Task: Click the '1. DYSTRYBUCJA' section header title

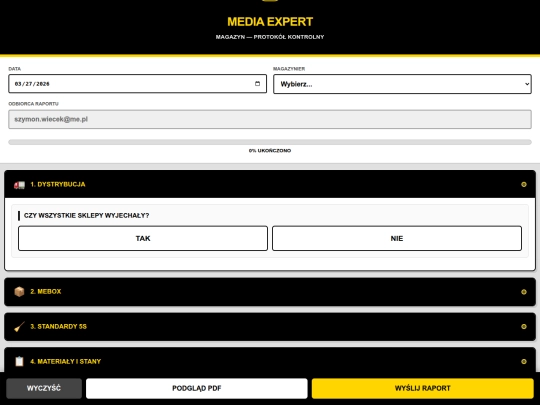Action: pyautogui.click(x=58, y=185)
